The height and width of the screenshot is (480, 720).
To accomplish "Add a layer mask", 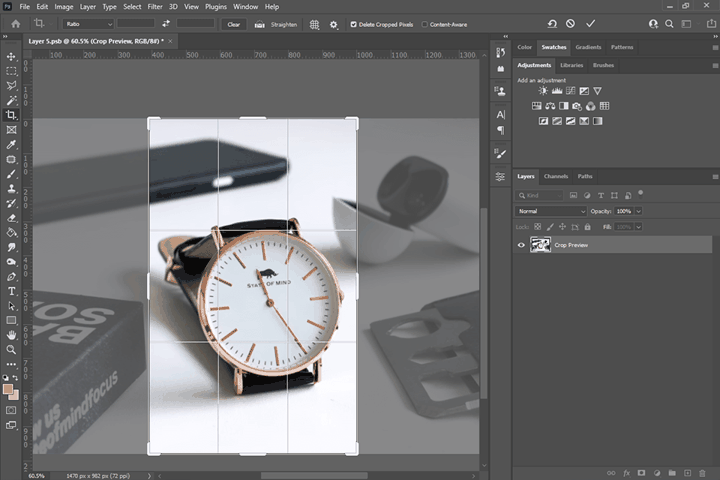I will 641,473.
